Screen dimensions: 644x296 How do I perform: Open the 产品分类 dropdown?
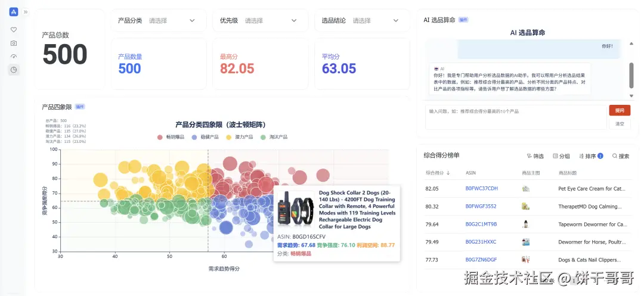[159, 20]
